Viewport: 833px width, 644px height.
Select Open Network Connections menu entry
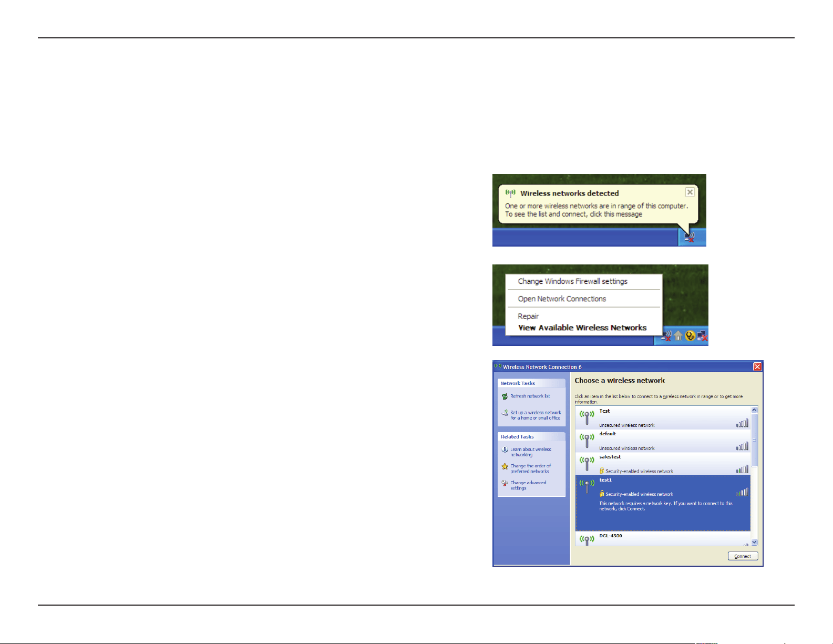(x=562, y=299)
